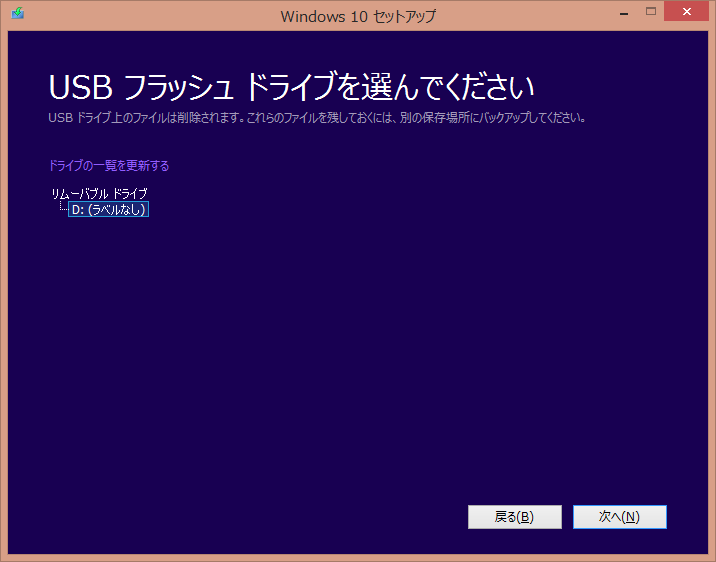Minimize the Windows 10 セットアップ window
The height and width of the screenshot is (562, 716).
pos(624,12)
